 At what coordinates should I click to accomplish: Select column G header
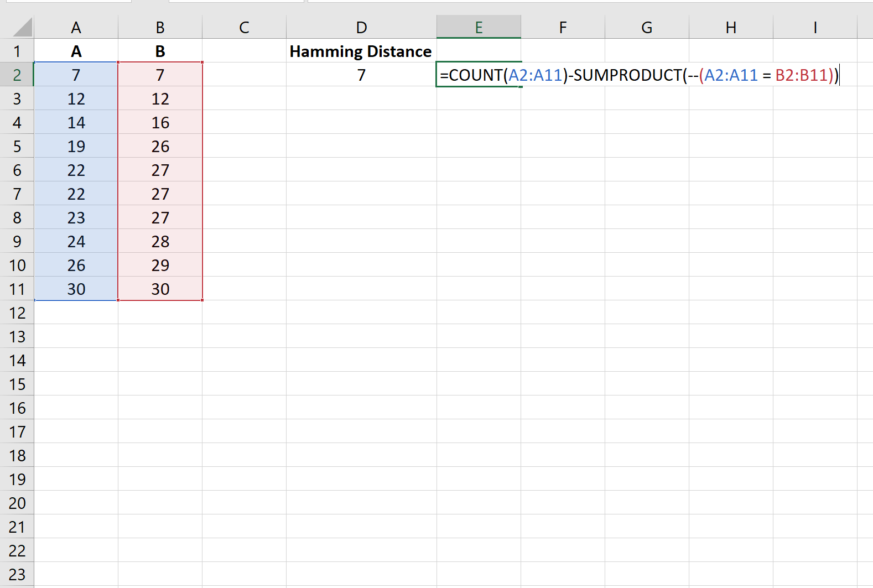(647, 27)
